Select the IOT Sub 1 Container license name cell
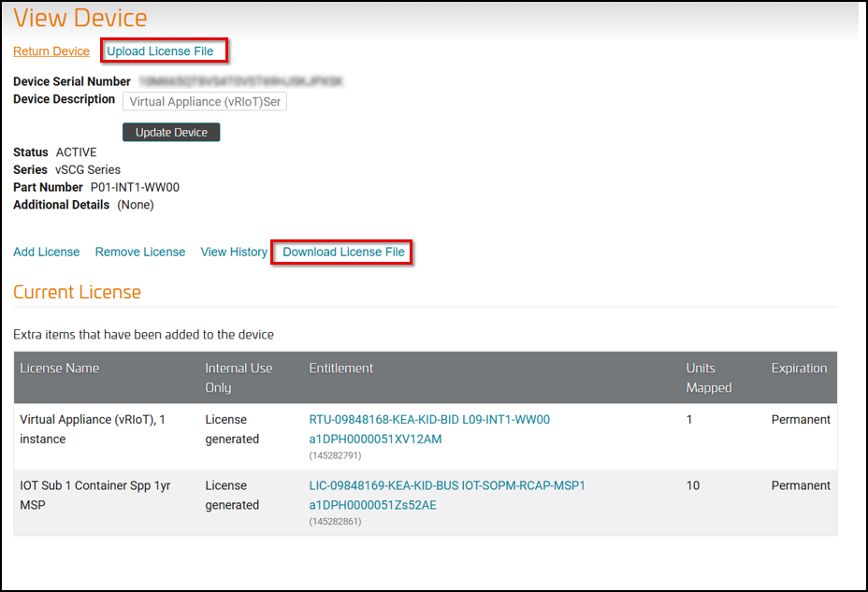The height and width of the screenshot is (592, 868). click(x=95, y=495)
